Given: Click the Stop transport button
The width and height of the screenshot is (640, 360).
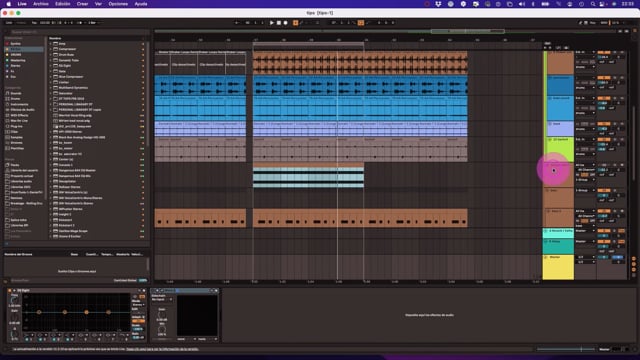Looking at the screenshot, I should pyautogui.click(x=279, y=23).
